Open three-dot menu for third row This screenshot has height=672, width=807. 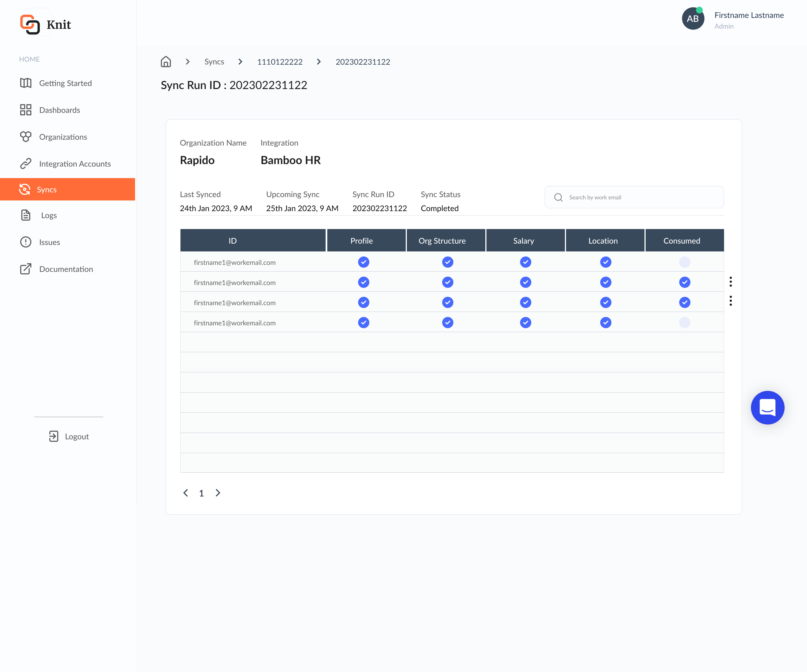point(731,301)
